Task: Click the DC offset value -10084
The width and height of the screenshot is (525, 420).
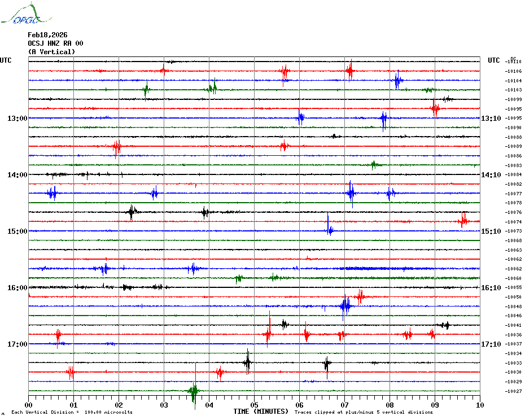Action: coord(513,174)
